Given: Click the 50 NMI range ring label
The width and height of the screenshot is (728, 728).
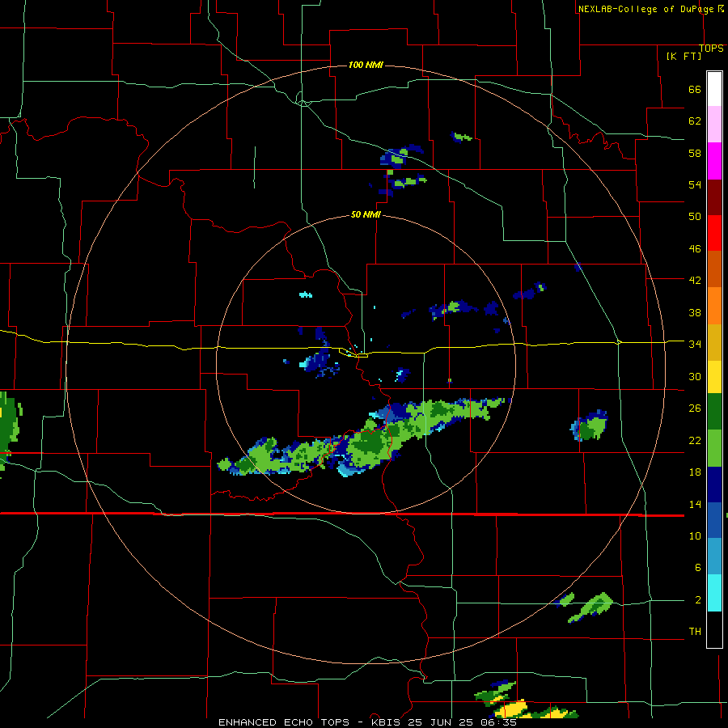Looking at the screenshot, I should click(366, 214).
